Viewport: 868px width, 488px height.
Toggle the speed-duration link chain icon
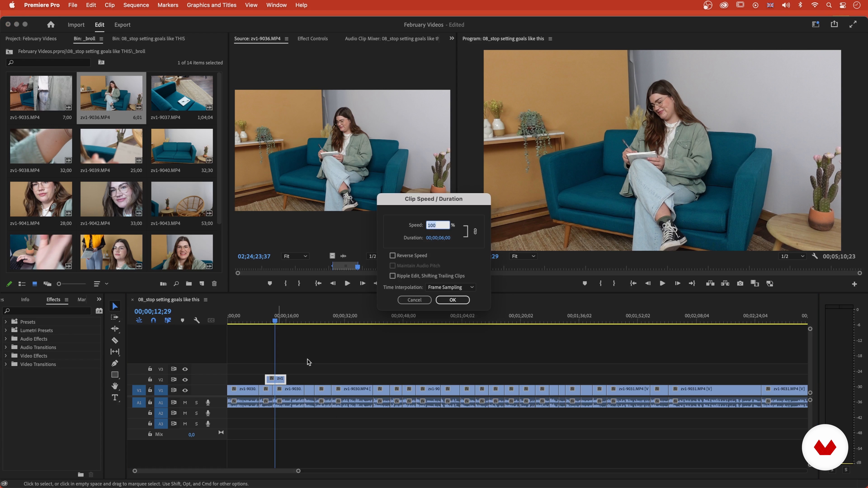tap(475, 231)
